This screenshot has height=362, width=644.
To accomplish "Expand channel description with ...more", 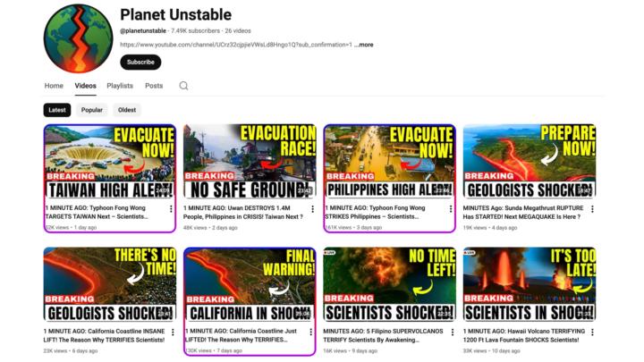I will tap(364, 45).
